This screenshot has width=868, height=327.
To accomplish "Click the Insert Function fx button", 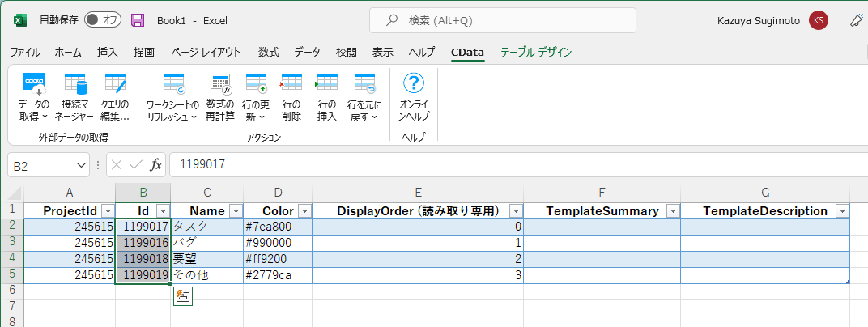I will click(156, 165).
